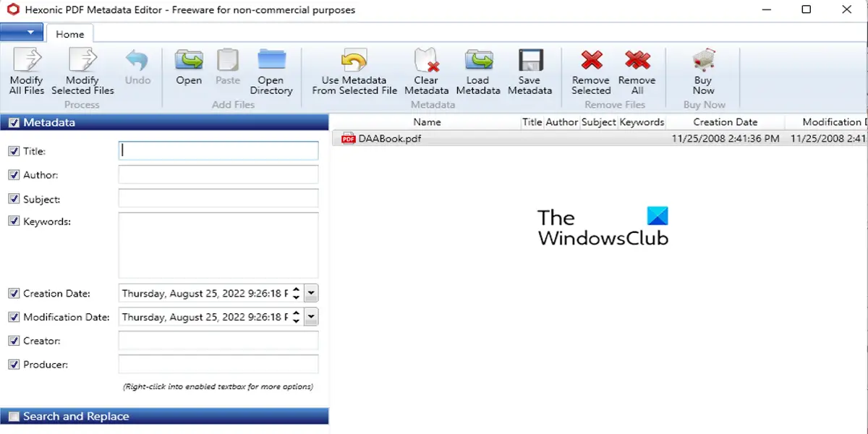Image resolution: width=868 pixels, height=434 pixels.
Task: Open files with the Open icon
Action: click(189, 60)
